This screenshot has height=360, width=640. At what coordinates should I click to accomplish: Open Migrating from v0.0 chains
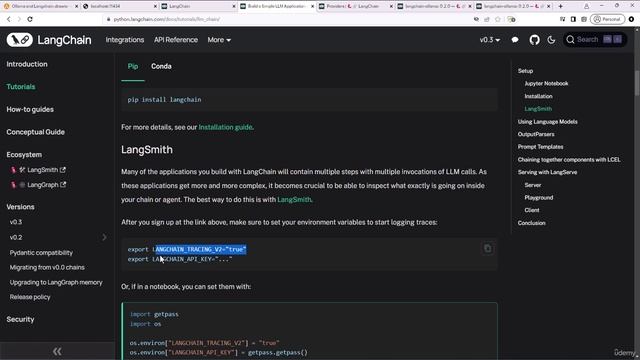click(47, 267)
